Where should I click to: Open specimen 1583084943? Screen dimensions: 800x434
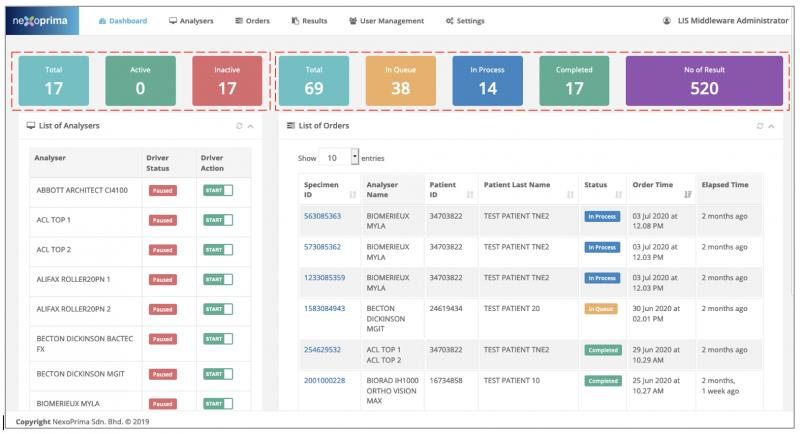(x=324, y=308)
